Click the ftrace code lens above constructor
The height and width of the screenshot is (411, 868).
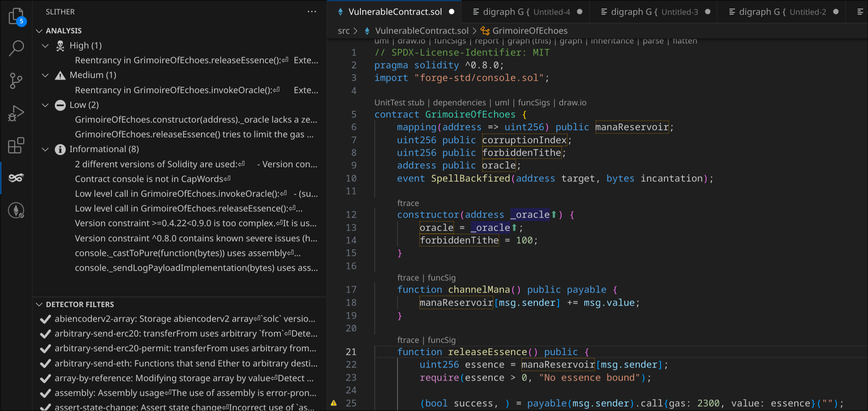pos(408,203)
